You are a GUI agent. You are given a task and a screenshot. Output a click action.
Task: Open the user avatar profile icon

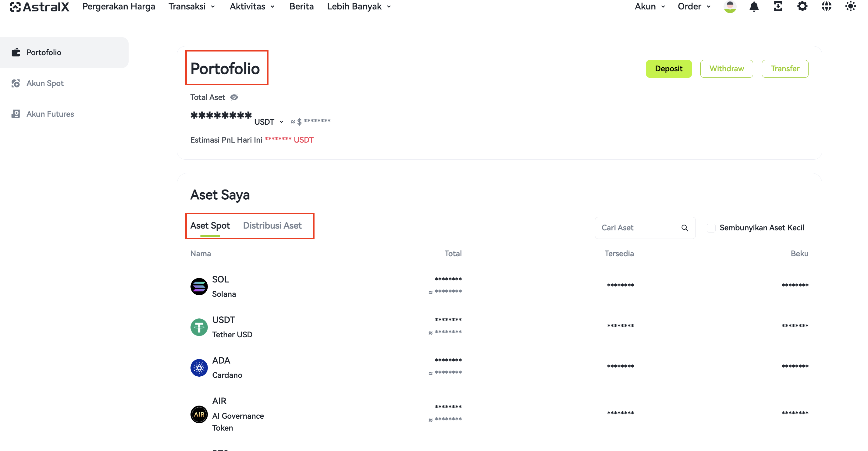(730, 6)
